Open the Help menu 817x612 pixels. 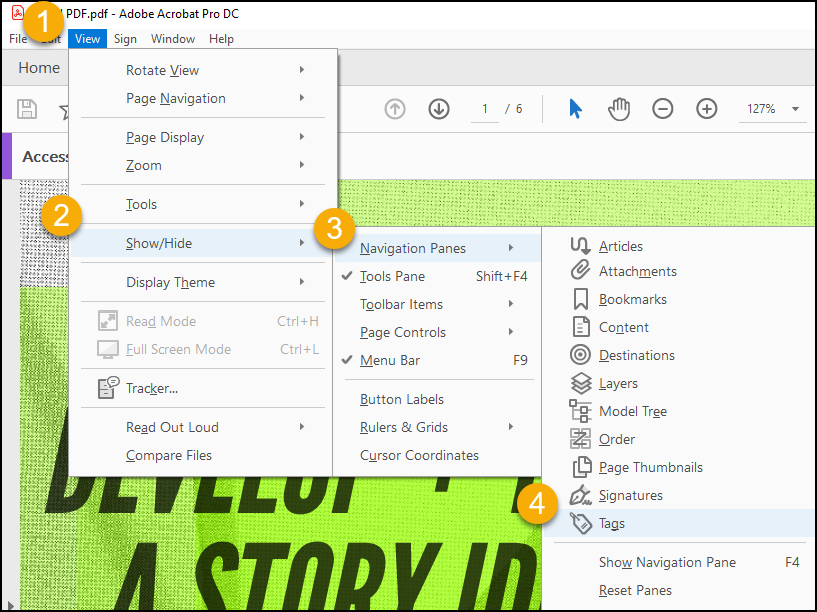pos(221,39)
